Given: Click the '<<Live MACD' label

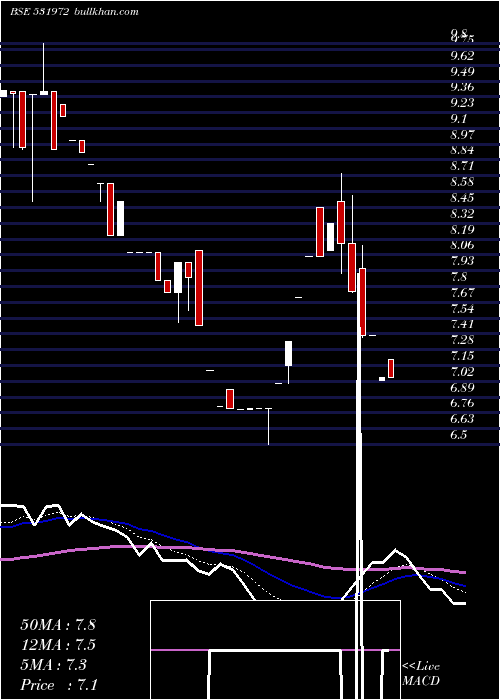Looking at the screenshot, I should 421,674.
